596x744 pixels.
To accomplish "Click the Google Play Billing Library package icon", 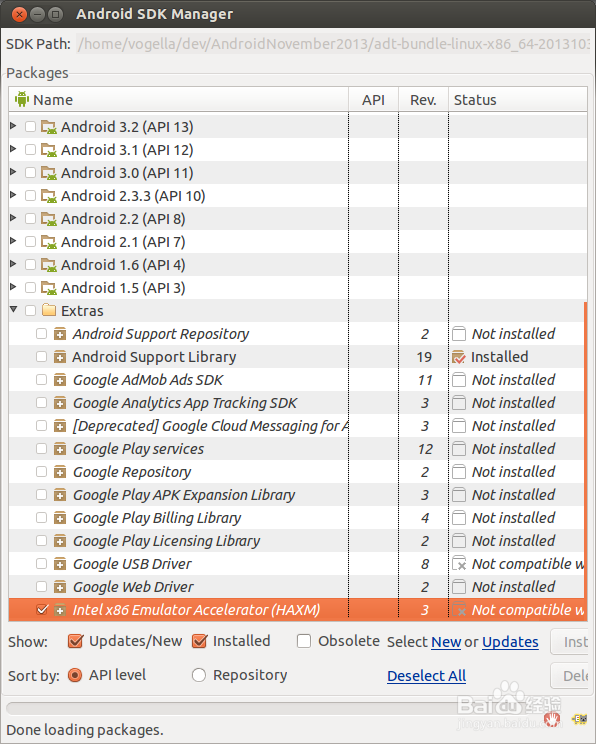I will [x=60, y=518].
